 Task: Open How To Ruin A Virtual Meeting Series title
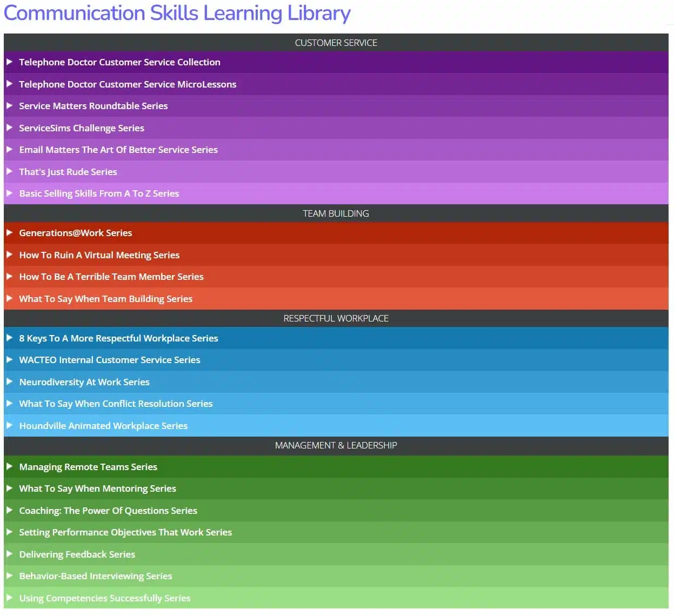(x=99, y=255)
